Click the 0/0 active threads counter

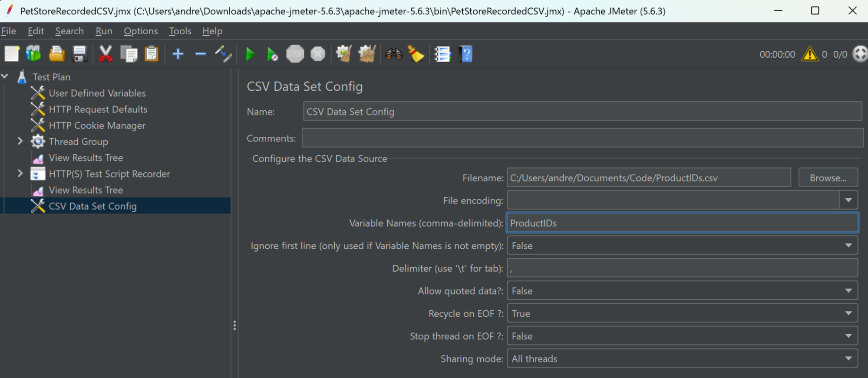[x=840, y=54]
